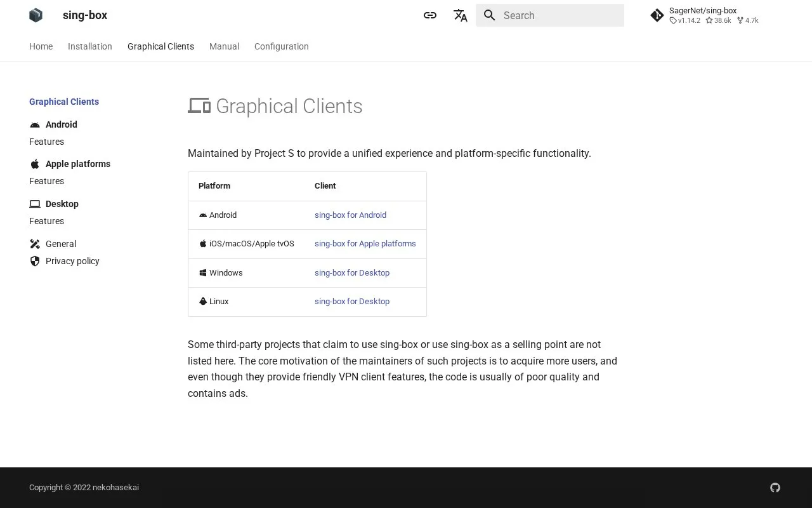Open Features under Desktop in sidebar
Screen dimensions: 812x508
tap(46, 221)
